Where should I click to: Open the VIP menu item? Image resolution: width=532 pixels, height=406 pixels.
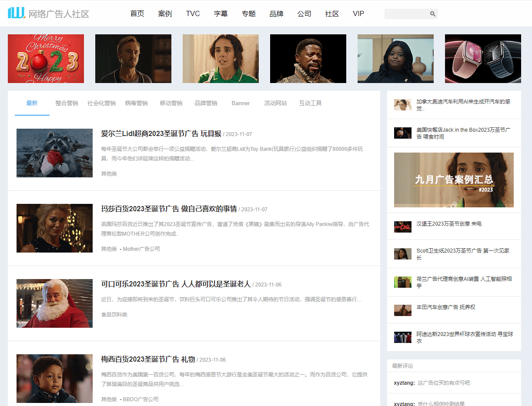pyautogui.click(x=358, y=13)
